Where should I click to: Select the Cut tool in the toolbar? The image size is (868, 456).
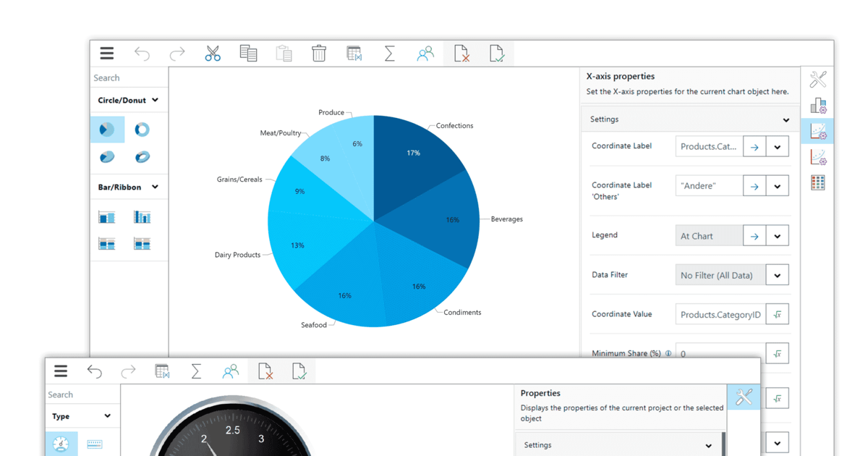[x=213, y=53]
